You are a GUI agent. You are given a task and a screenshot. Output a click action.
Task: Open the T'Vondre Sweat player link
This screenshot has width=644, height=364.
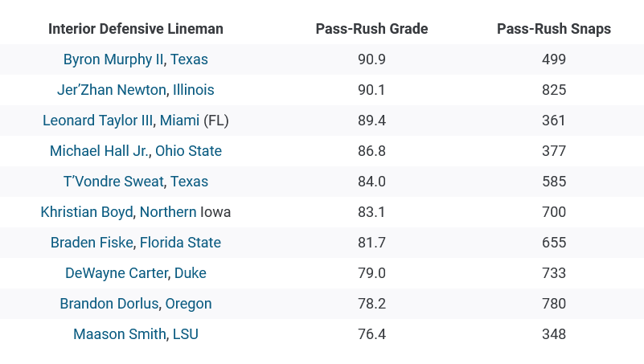pos(113,182)
